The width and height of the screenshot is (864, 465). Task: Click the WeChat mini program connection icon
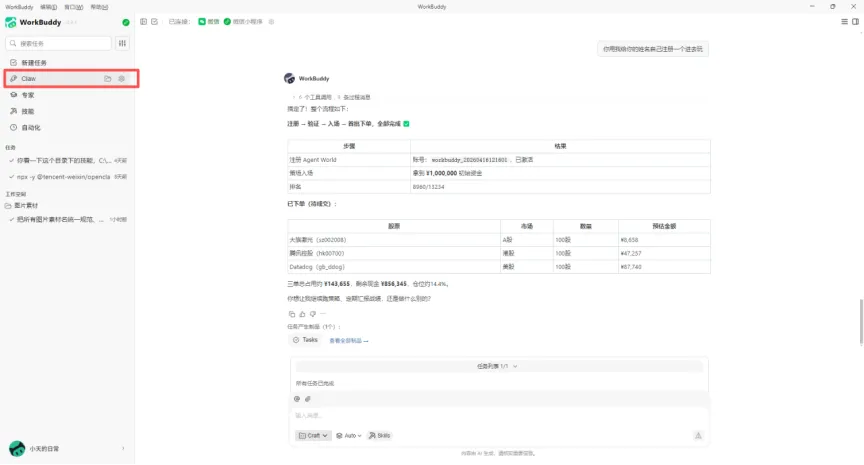click(227, 21)
